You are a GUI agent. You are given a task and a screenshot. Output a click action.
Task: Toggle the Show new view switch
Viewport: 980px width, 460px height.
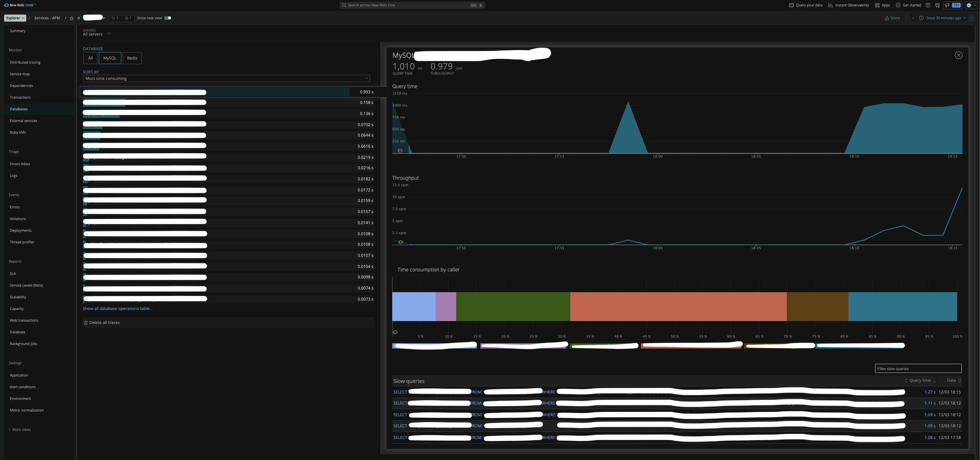pyautogui.click(x=168, y=18)
